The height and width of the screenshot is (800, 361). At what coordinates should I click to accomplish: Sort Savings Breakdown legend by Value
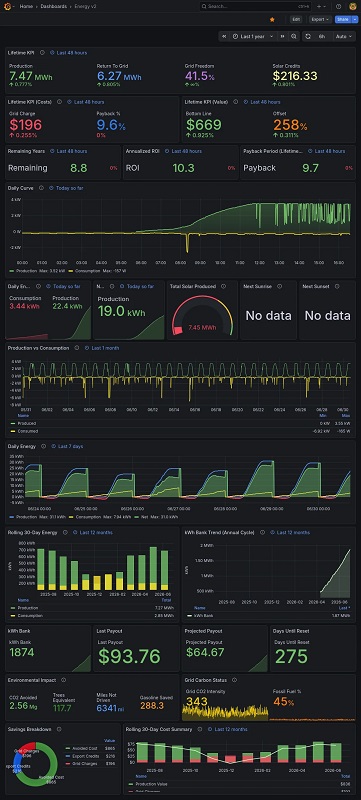point(110,740)
